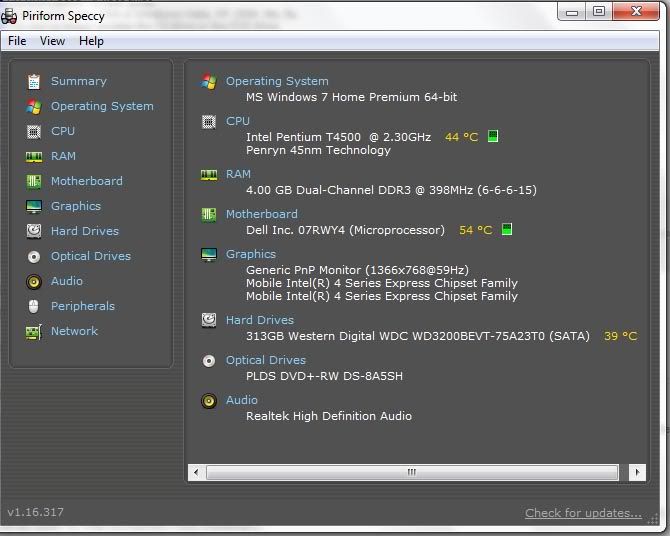This screenshot has width=670, height=536.
Task: Click the Piriform Speccy title bar icon
Action: pos(9,16)
